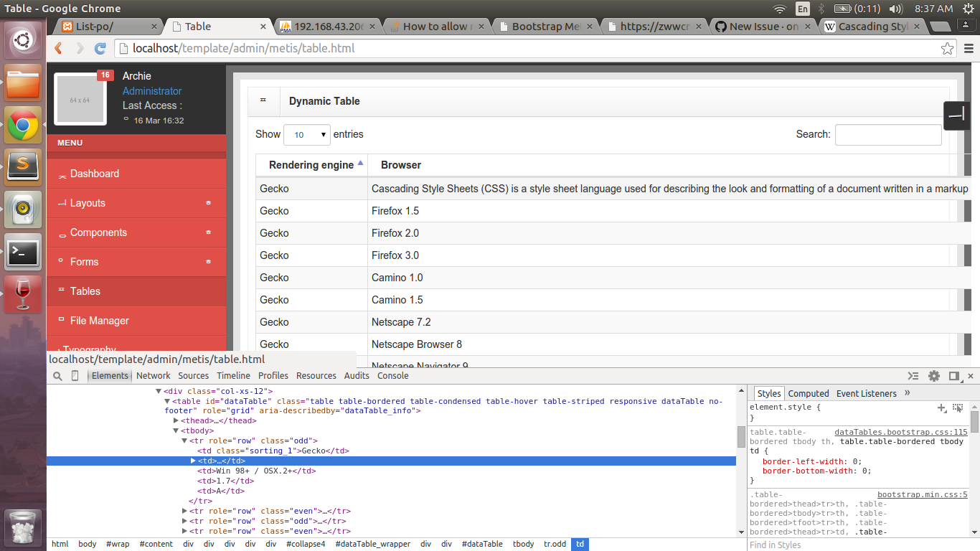Click the Administrator role text
This screenshot has width=980, height=551.
(152, 91)
